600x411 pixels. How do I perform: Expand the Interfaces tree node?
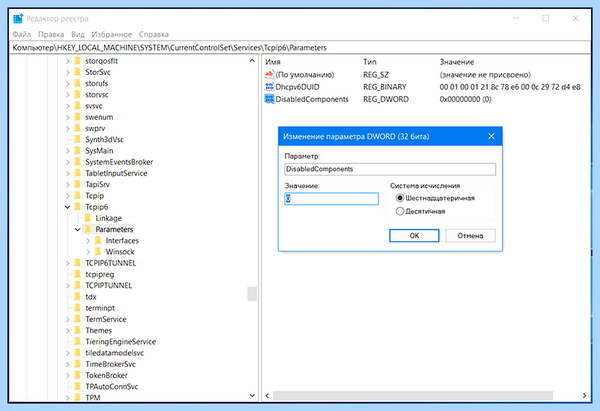(x=88, y=241)
